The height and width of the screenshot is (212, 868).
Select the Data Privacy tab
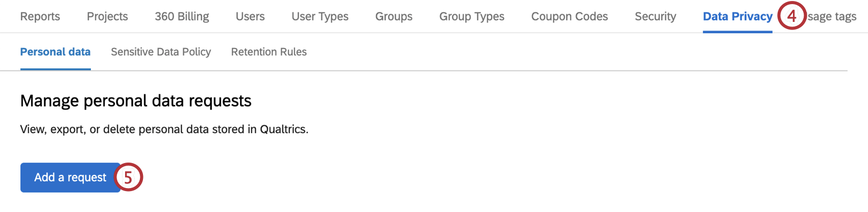tap(737, 16)
